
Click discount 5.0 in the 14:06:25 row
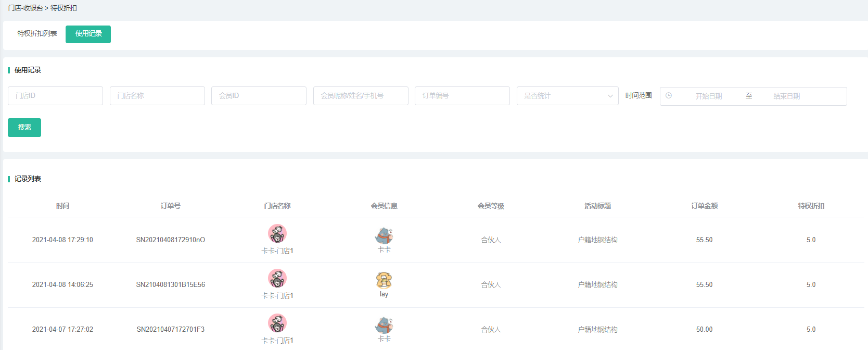(811, 285)
